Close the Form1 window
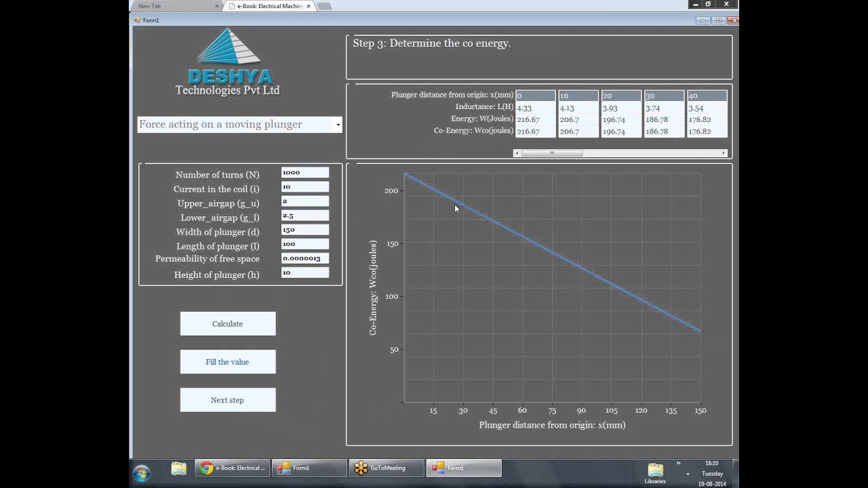 733,20
